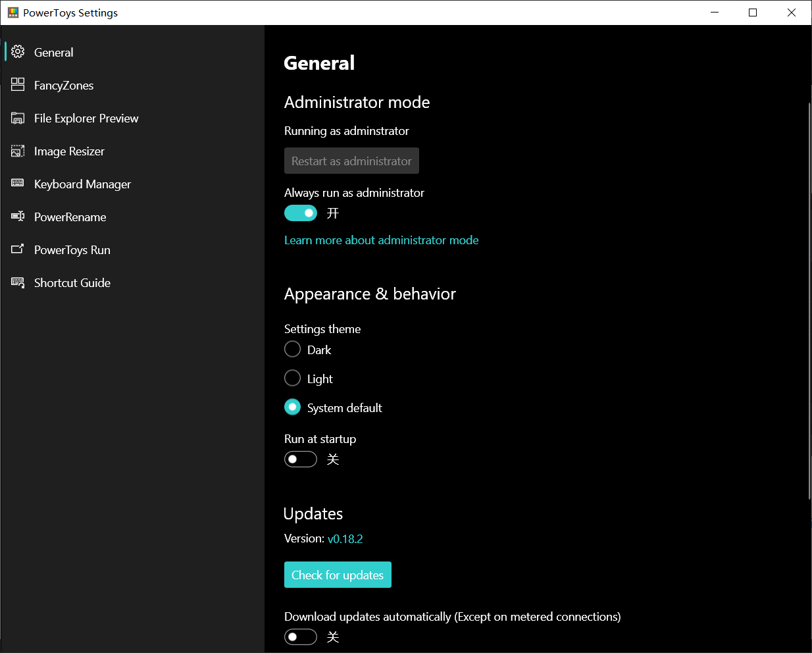Click the vertical scrollbar on right edge
The height and width of the screenshot is (653, 812).
(x=809, y=301)
